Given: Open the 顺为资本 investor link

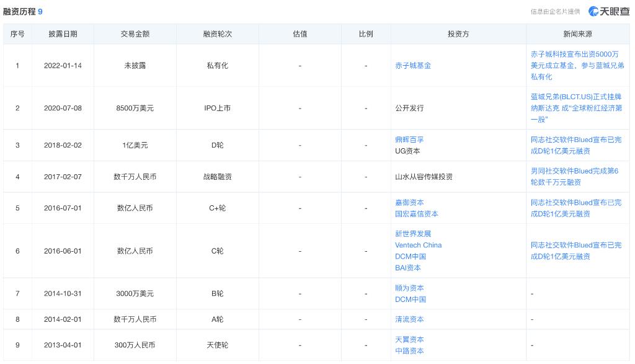Looking at the screenshot, I should pyautogui.click(x=409, y=288).
